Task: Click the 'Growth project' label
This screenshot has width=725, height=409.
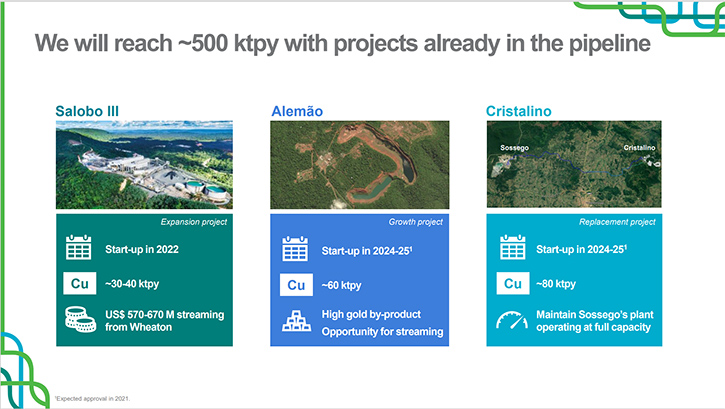Action: click(415, 222)
